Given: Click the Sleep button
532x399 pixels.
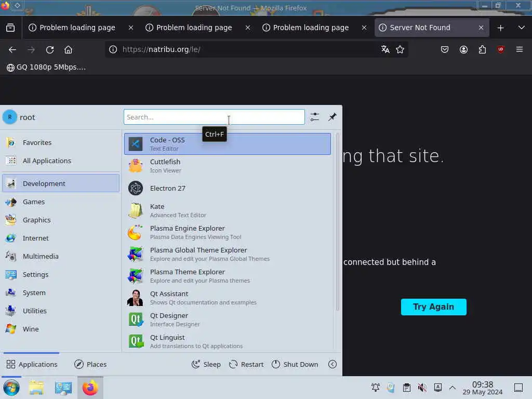Looking at the screenshot, I should pos(206,364).
